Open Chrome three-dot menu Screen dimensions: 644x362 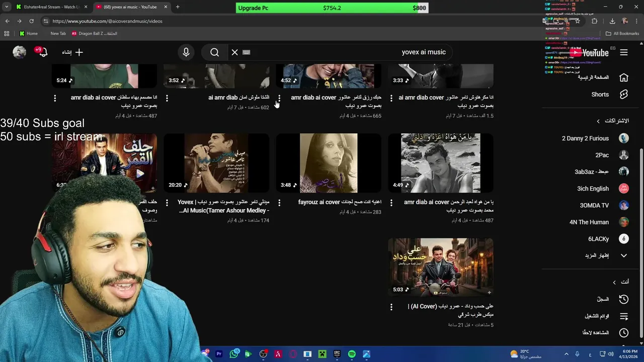pyautogui.click(x=637, y=21)
